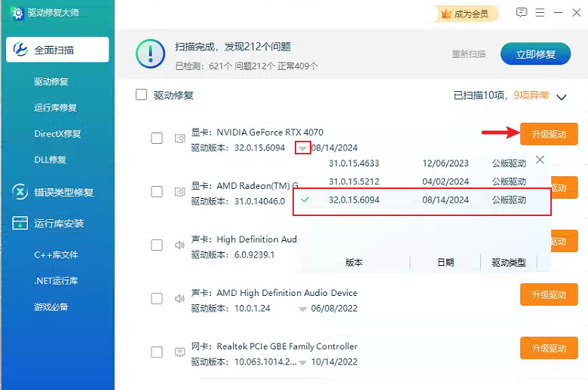The image size is (588, 390).
Task: Close the 驱动修复大师 window
Action: coord(577,13)
